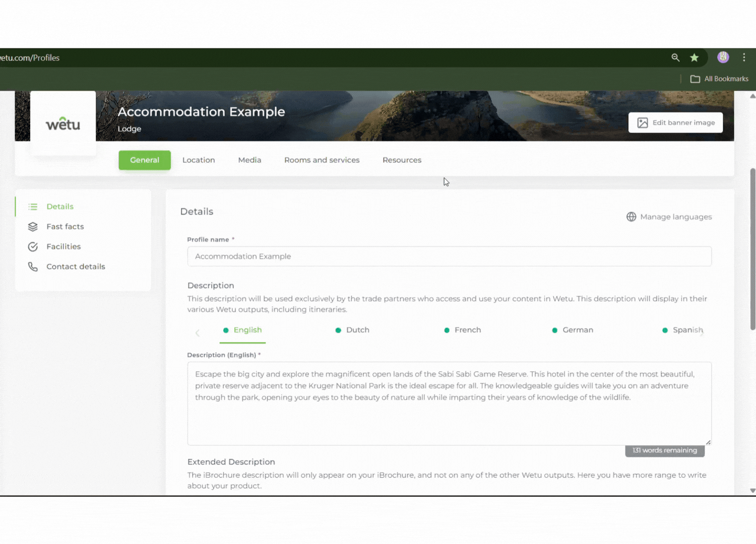This screenshot has height=544, width=756.
Task: Open Contact details in the sidebar
Action: 76,266
